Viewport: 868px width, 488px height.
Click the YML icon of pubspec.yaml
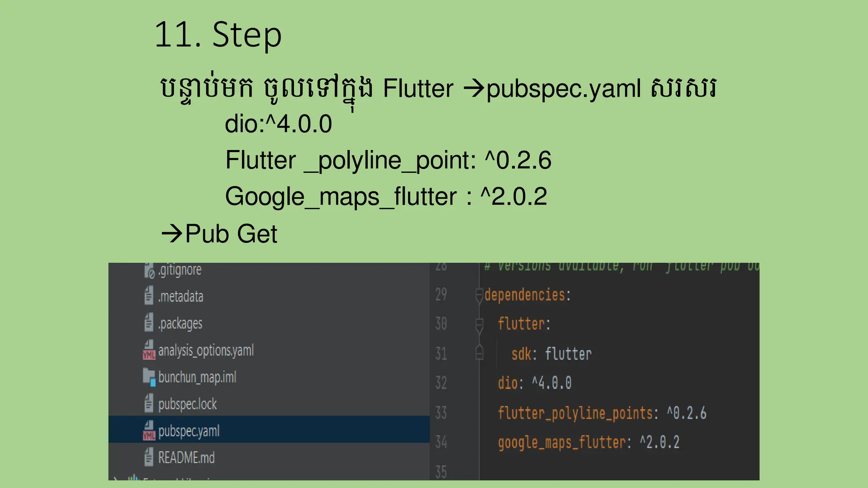pyautogui.click(x=149, y=430)
